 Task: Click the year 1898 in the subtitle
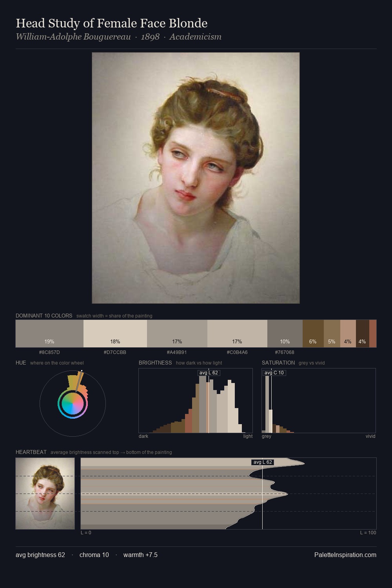pyautogui.click(x=150, y=37)
